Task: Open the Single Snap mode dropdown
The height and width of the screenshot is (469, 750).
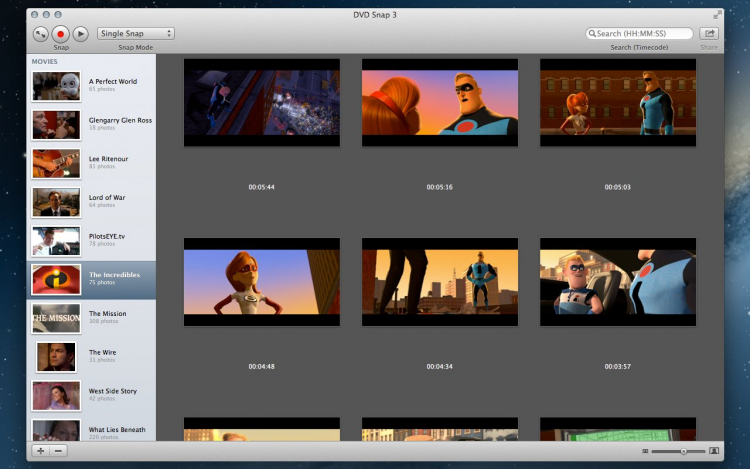Action: point(136,34)
